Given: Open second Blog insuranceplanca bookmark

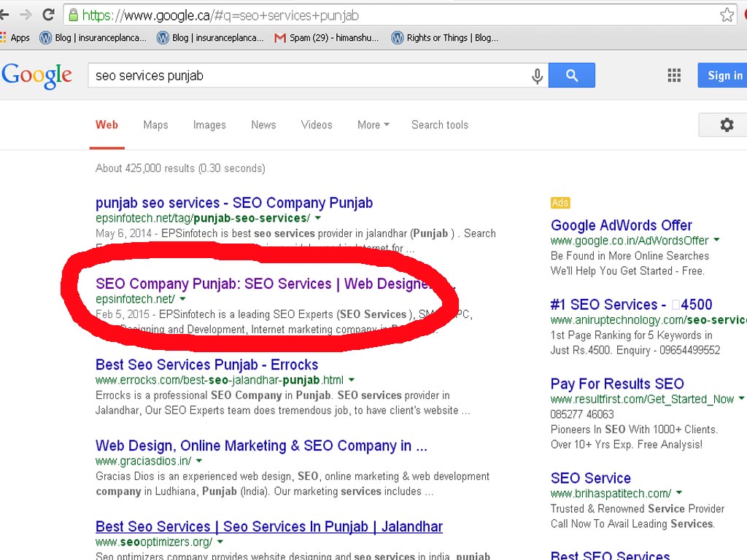Looking at the screenshot, I should (x=210, y=38).
